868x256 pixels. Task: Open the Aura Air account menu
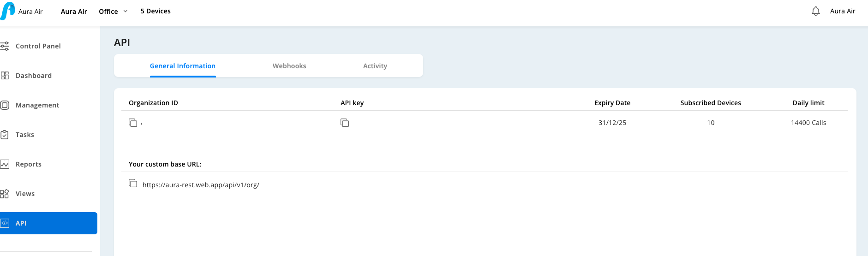click(x=843, y=11)
